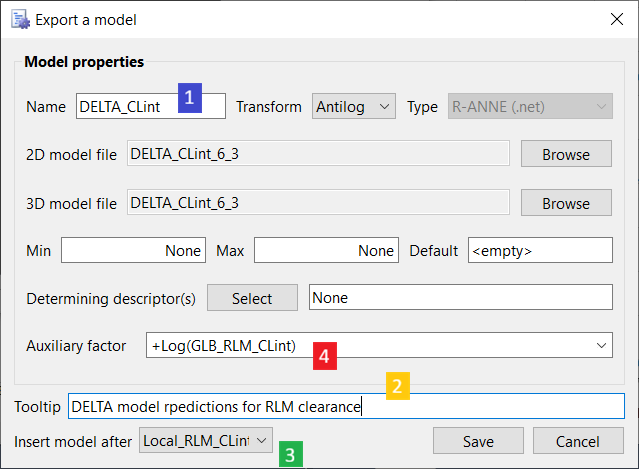This screenshot has width=639, height=469.
Task: Browse for the 3D model file
Action: (566, 203)
